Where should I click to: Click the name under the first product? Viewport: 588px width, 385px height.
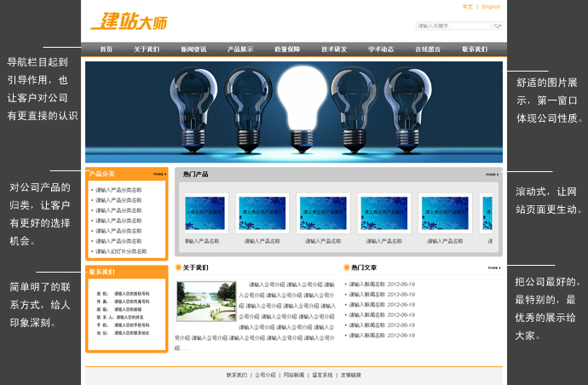[x=202, y=241]
